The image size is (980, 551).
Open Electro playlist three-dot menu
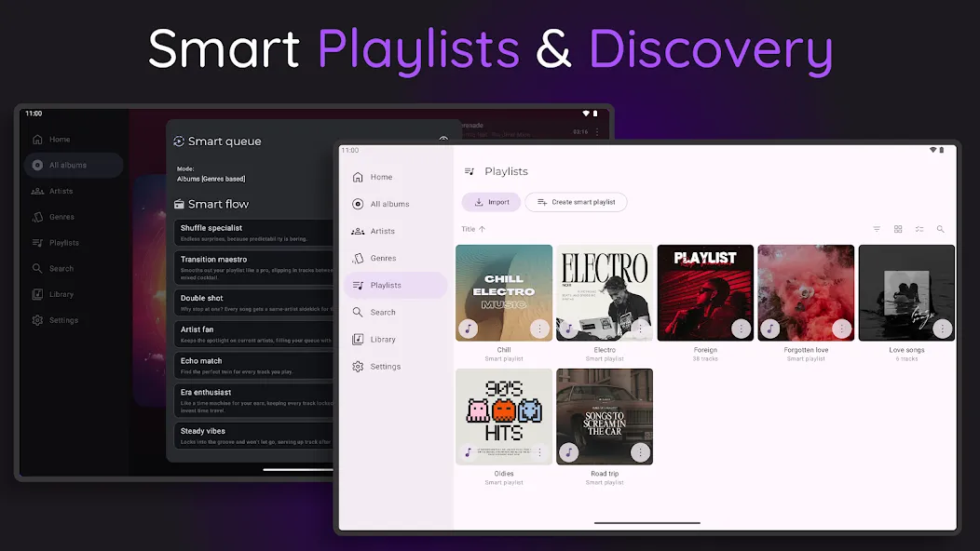tap(640, 329)
